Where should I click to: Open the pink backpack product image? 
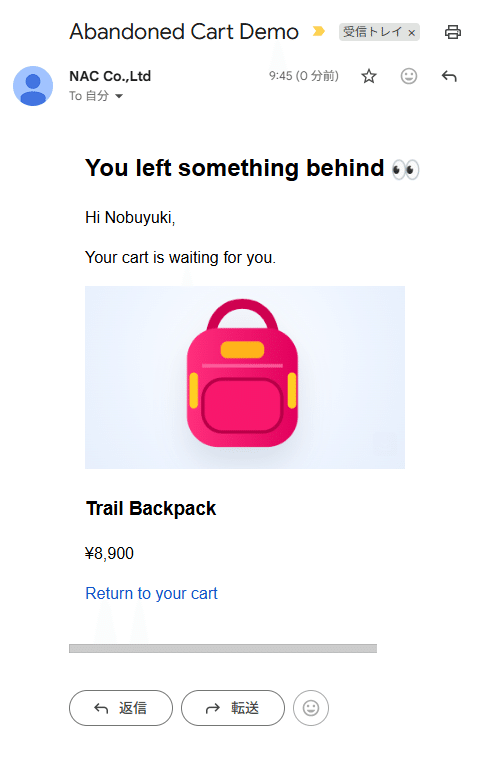(245, 377)
